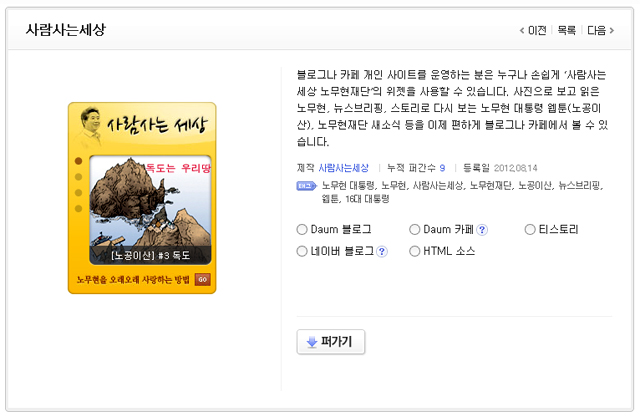640x417 pixels.
Task: Go to previous item via 이전
Action: (533, 31)
